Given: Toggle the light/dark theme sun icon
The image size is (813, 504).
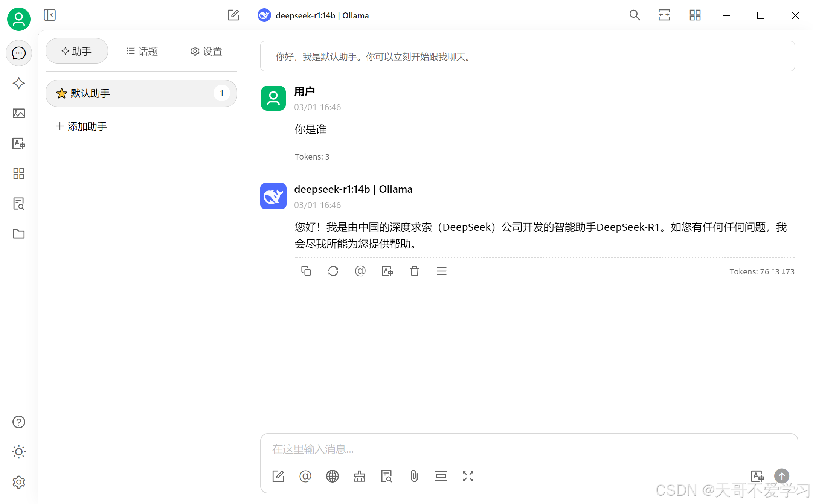Looking at the screenshot, I should 18,452.
